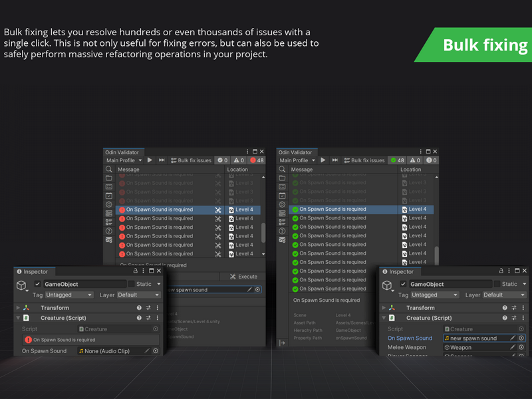The height and width of the screenshot is (399, 532).
Task: Click mail icon in left Odin Validator sidebar
Action: click(x=108, y=239)
